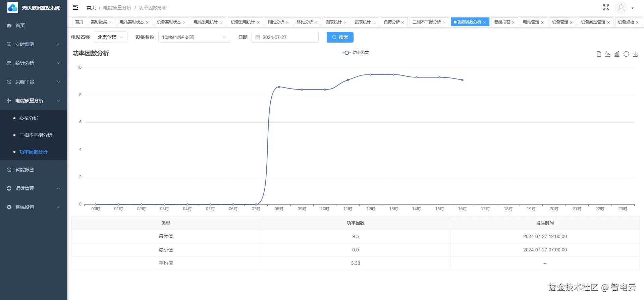Open the 设备名称 dropdown
The width and height of the screenshot is (644, 300).
pos(194,37)
